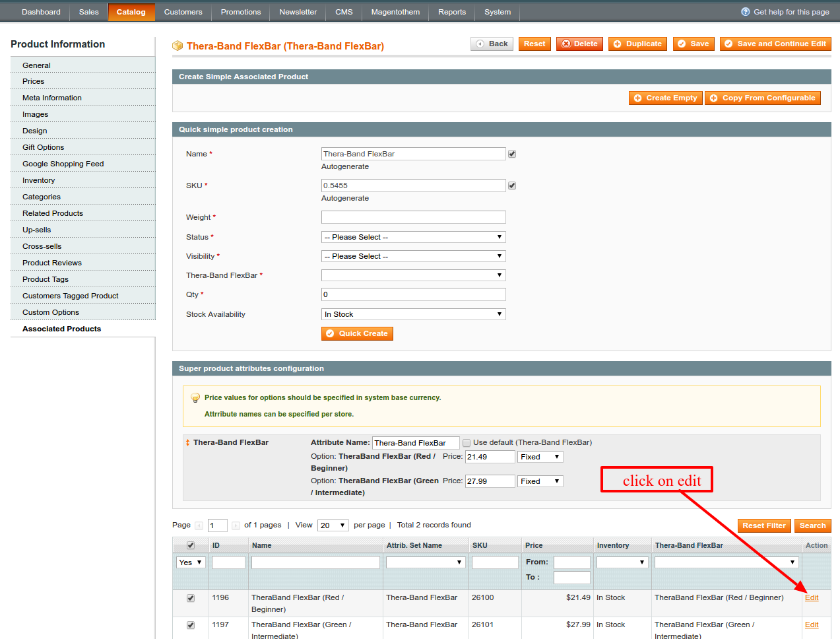Uncheck the row for product 1197
The height and width of the screenshot is (639, 840).
point(191,625)
